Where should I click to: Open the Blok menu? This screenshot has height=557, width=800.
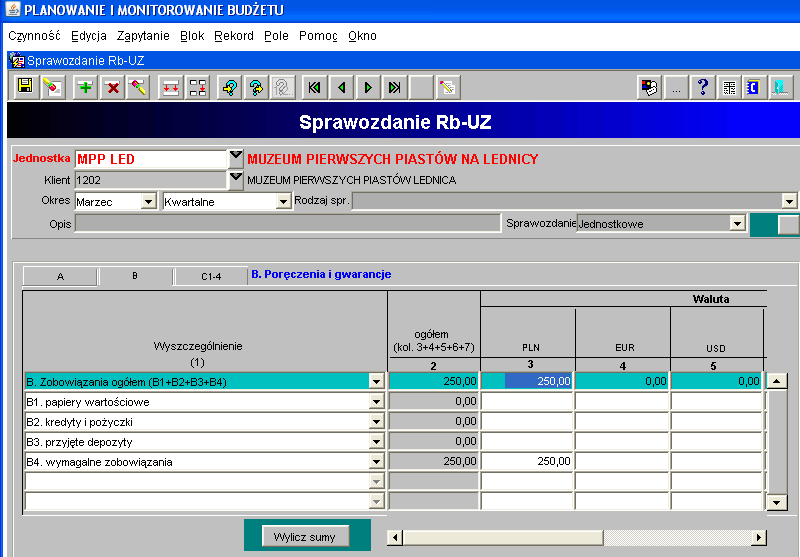192,36
